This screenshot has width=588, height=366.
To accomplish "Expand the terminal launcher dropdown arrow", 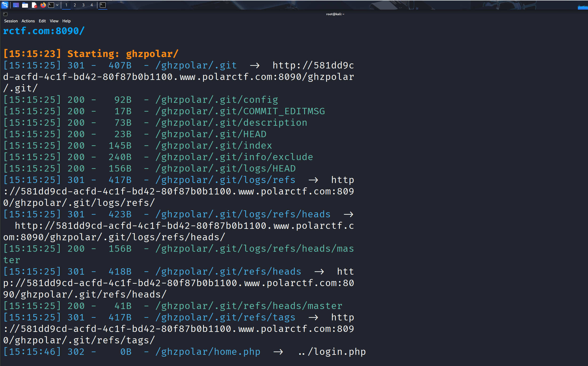I will [x=57, y=5].
